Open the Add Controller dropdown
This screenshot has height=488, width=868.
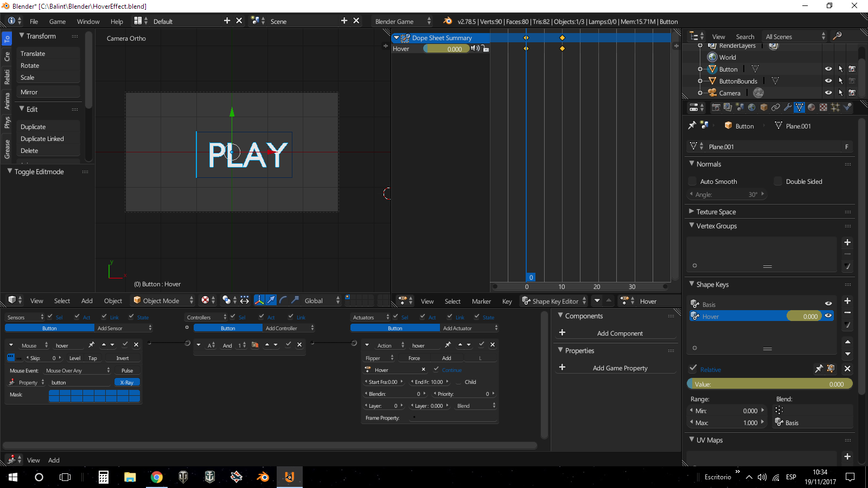click(289, 328)
